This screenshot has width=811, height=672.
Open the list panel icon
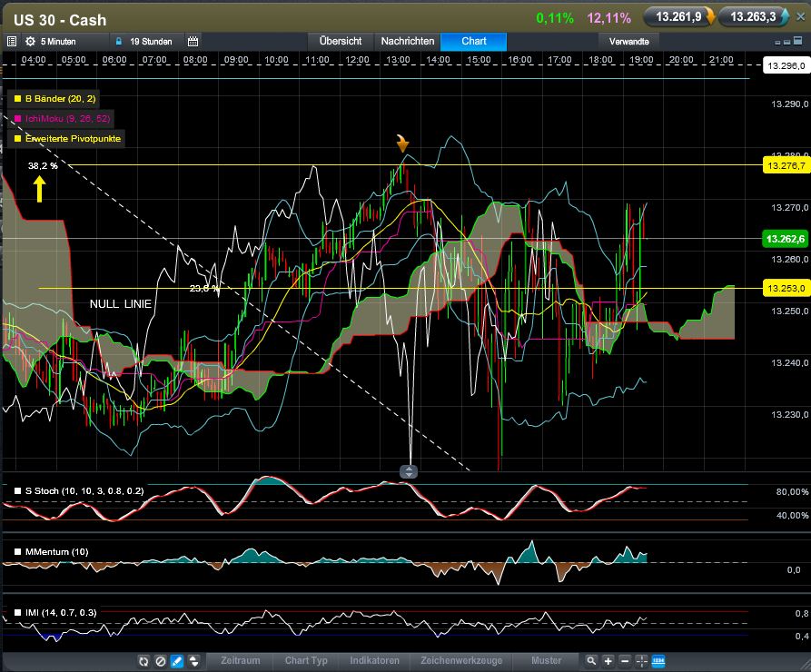[12, 42]
